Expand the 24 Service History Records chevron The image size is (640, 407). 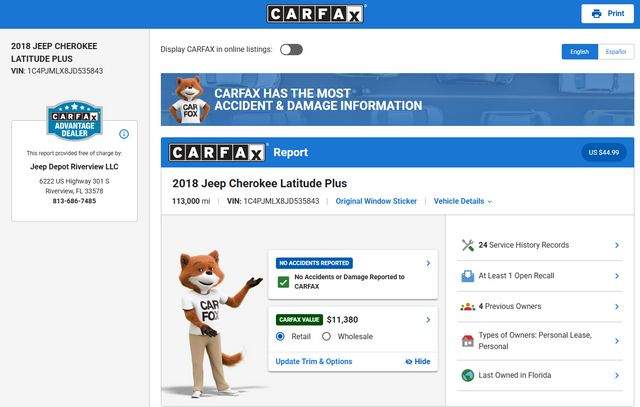(x=617, y=245)
